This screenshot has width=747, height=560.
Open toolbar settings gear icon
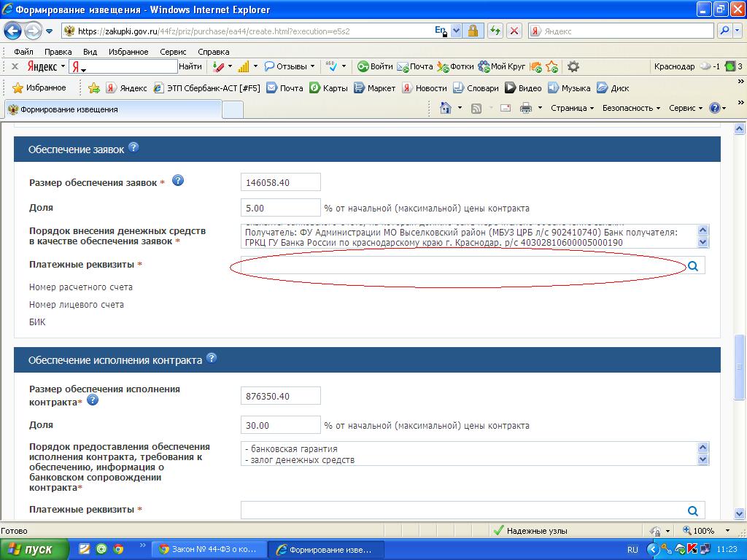coord(573,66)
